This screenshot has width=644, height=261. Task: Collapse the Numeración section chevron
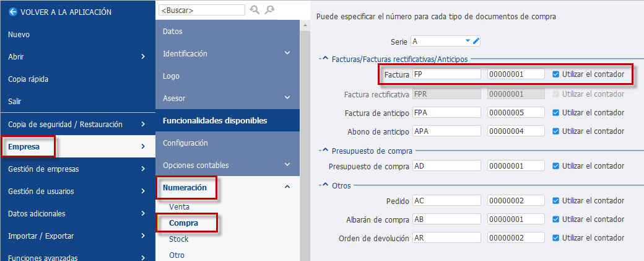(x=287, y=187)
